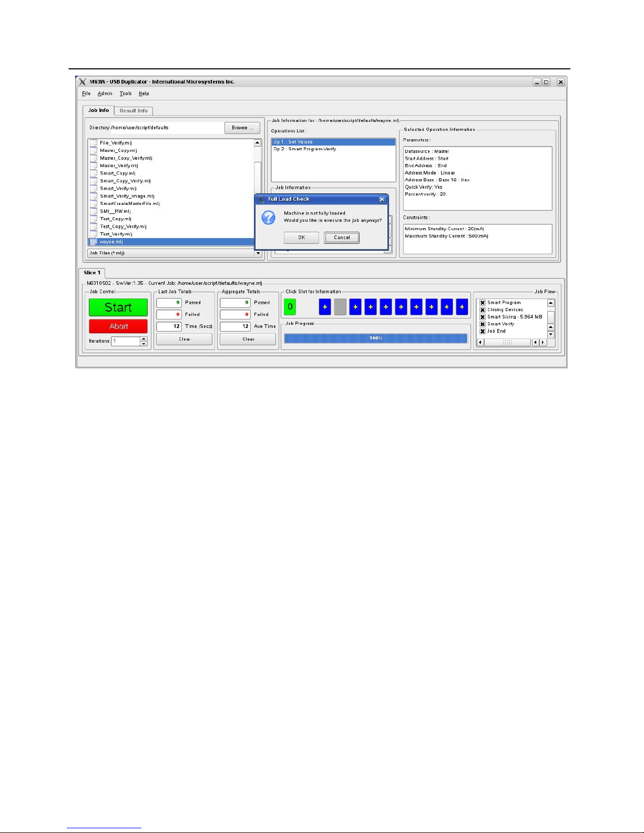Open the Job Files (*.mlj) filter dropdown

258,253
